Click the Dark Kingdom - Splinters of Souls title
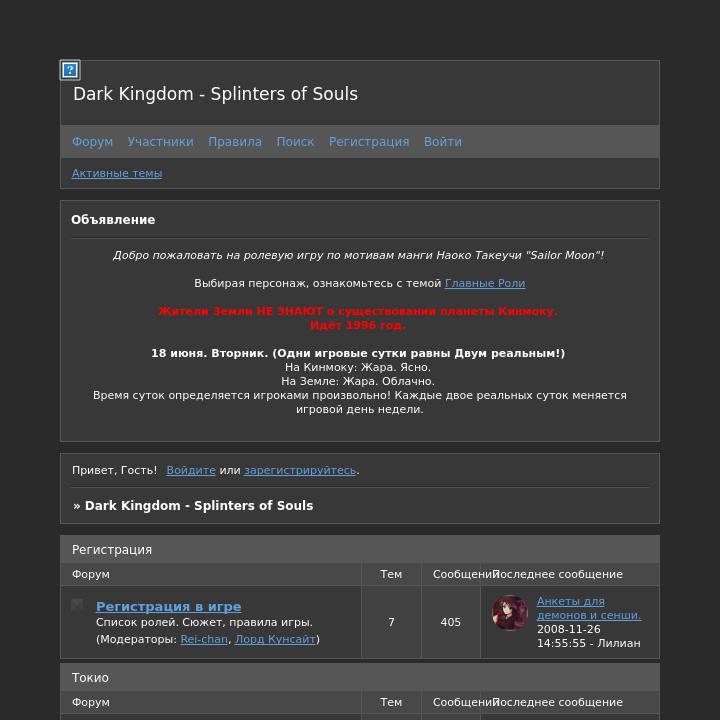Image resolution: width=720 pixels, height=720 pixels. coord(215,94)
